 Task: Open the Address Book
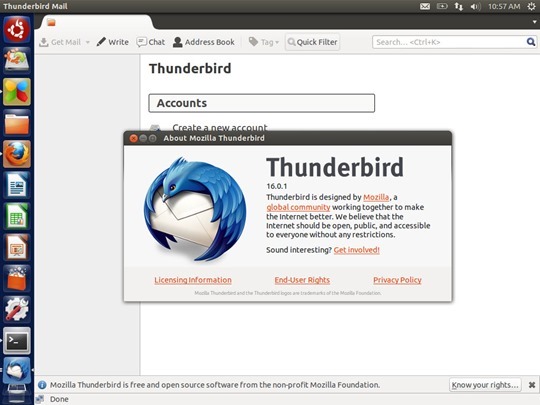tap(204, 42)
